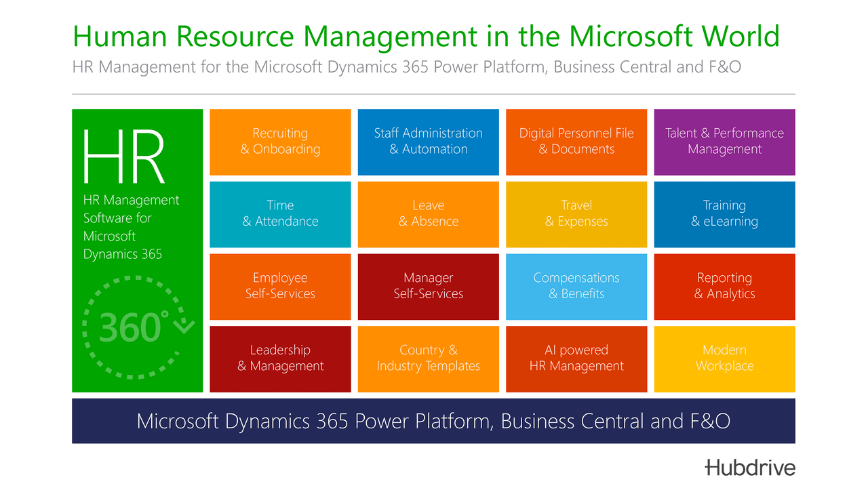Click the dark blue Microsoft Dynamics 365 banner
868x488 pixels.
(433, 421)
